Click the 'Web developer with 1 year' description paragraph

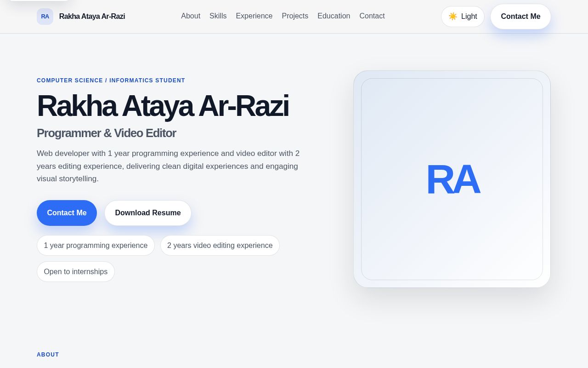(x=168, y=166)
